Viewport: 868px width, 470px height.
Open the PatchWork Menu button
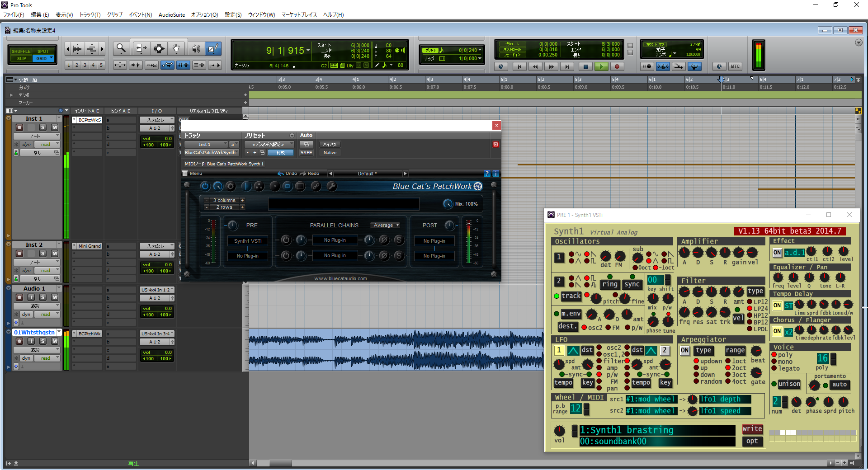[x=193, y=174]
